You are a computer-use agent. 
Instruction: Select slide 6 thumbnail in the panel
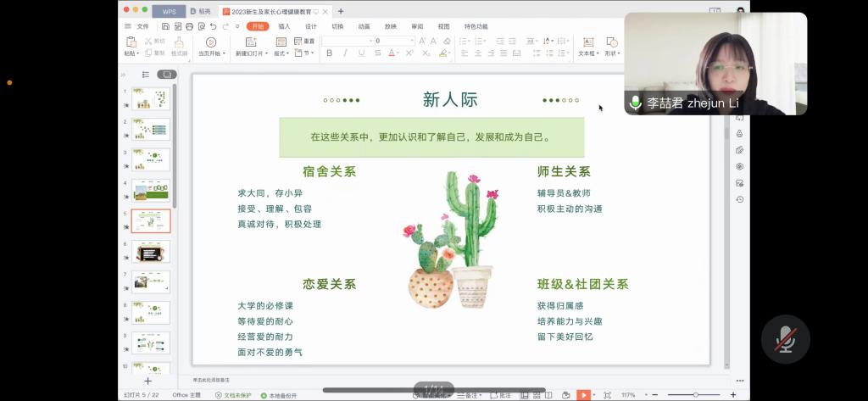pos(151,252)
